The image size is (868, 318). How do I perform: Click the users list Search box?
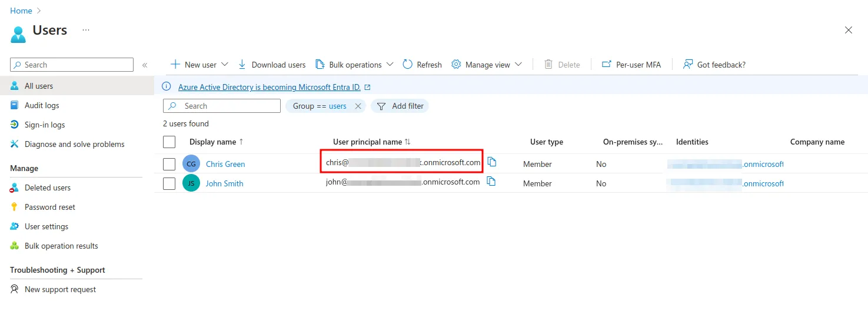coord(222,106)
